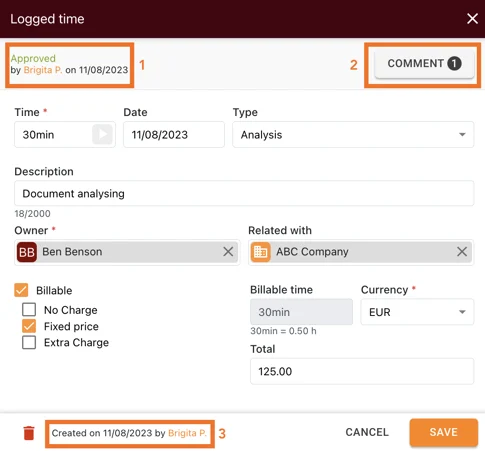Tick the Extra Charge checkbox

[x=29, y=342]
